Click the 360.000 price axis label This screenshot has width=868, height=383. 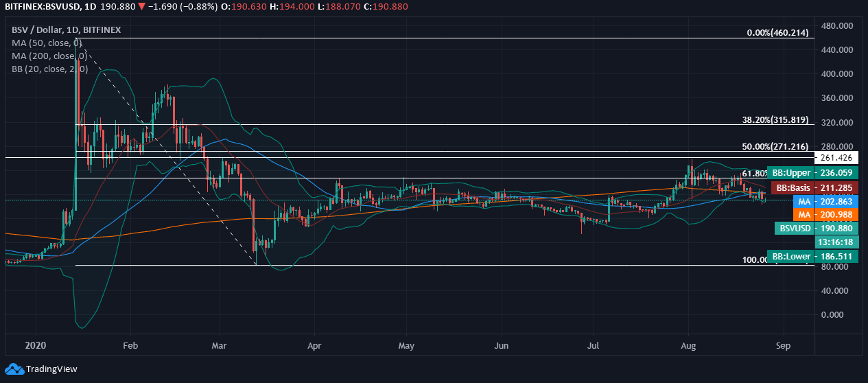[x=837, y=98]
